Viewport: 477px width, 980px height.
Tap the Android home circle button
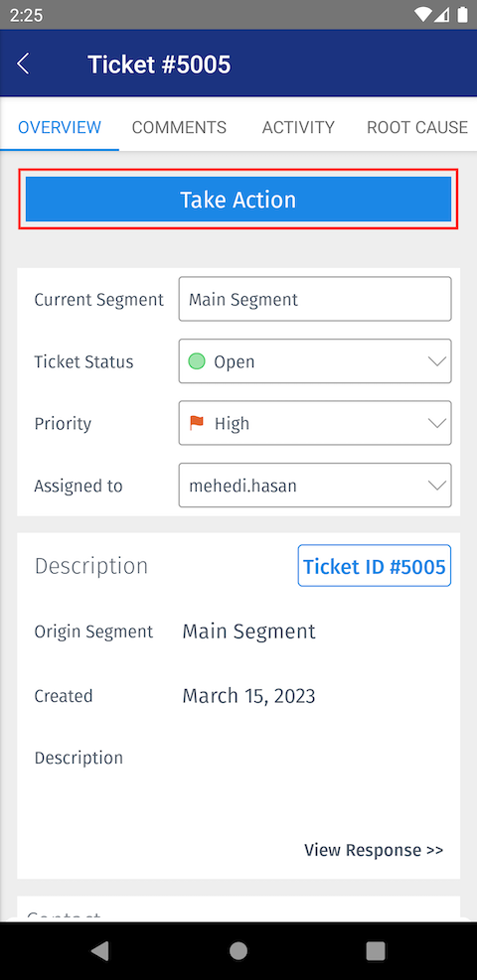tap(238, 950)
